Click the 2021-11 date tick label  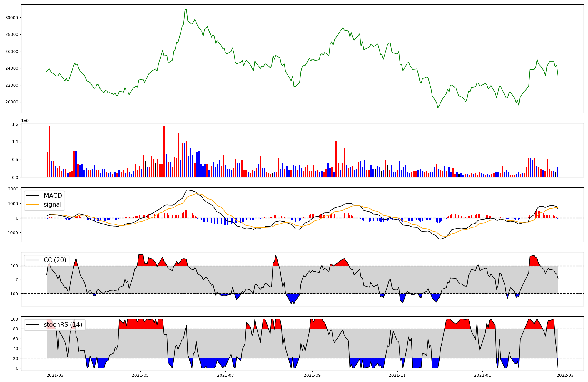pyautogui.click(x=397, y=375)
